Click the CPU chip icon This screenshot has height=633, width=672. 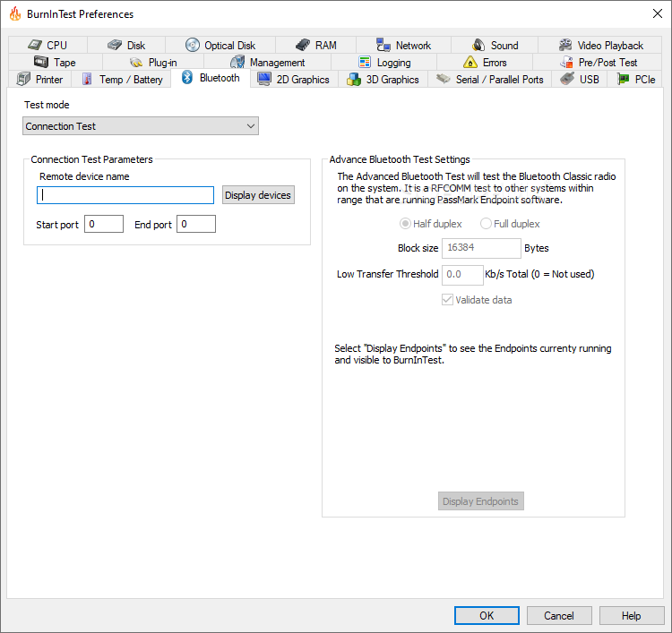[35, 45]
